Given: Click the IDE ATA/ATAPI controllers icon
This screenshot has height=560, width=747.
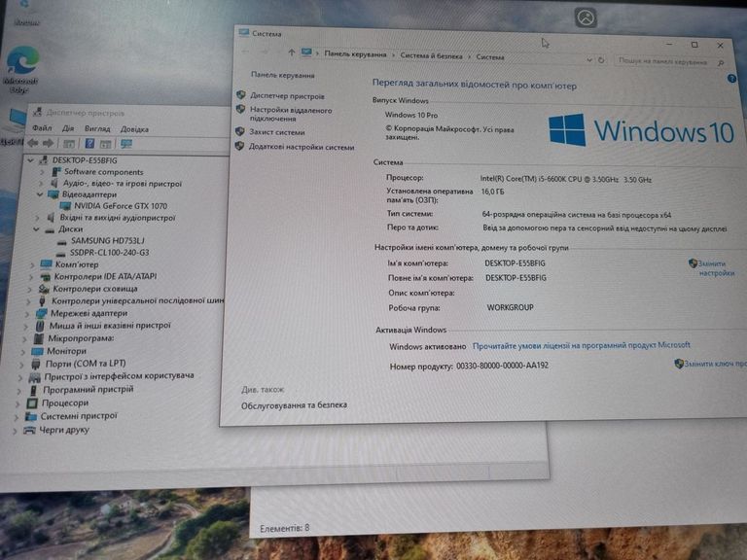Looking at the screenshot, I should 46,277.
